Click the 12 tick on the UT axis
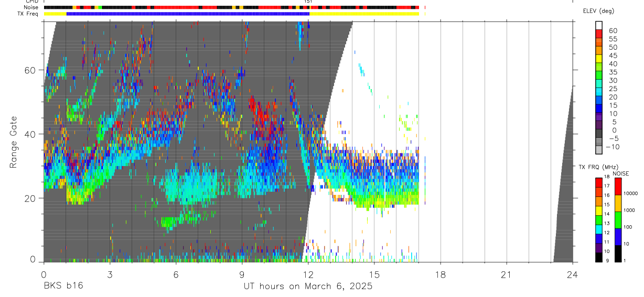The height and width of the screenshot is (297, 644). [308, 274]
